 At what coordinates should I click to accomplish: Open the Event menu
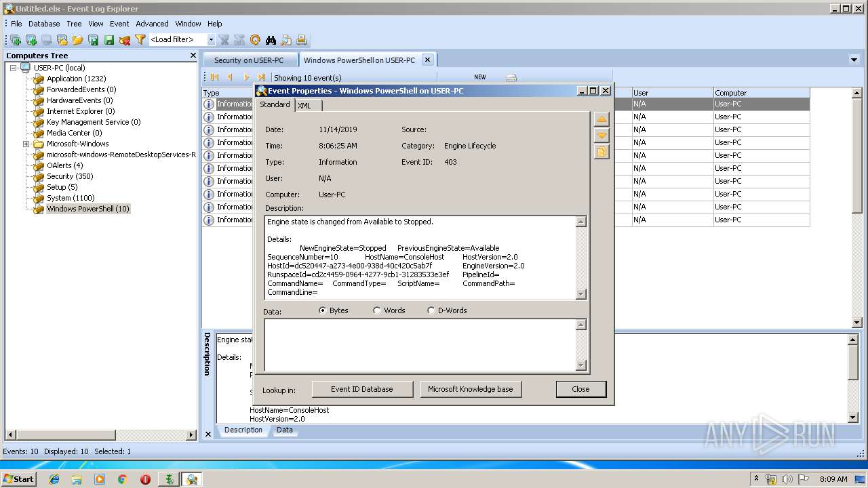(x=119, y=24)
